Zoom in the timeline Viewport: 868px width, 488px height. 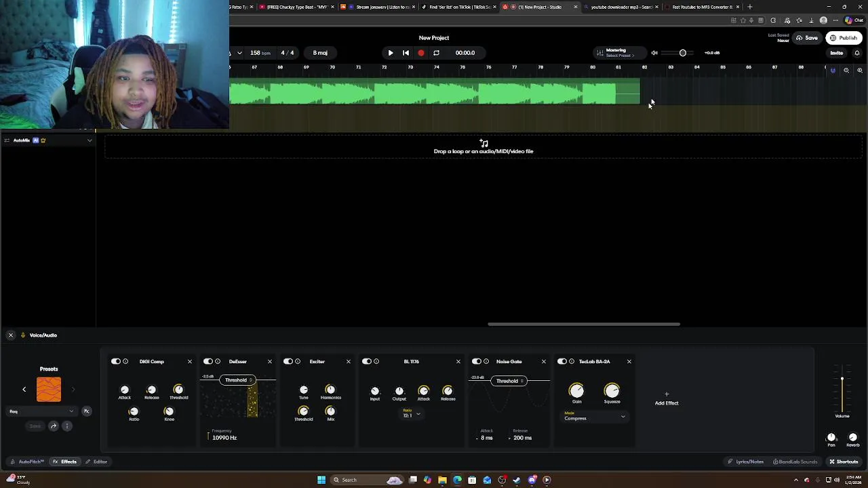pos(860,70)
